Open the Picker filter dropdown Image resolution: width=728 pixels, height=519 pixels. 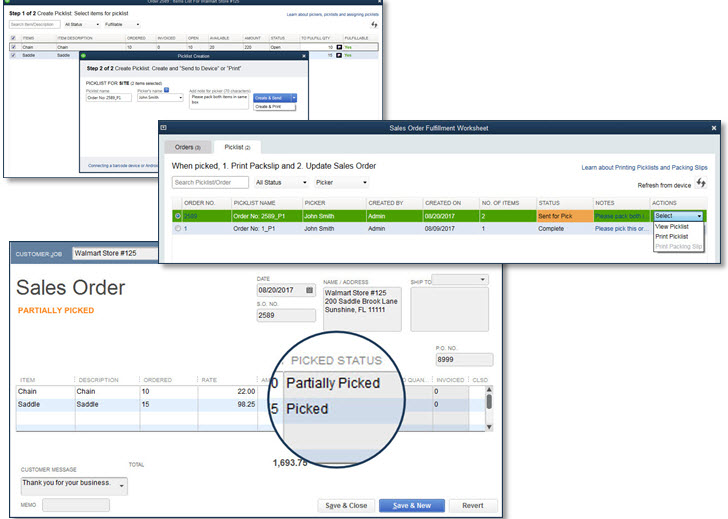coord(341,182)
